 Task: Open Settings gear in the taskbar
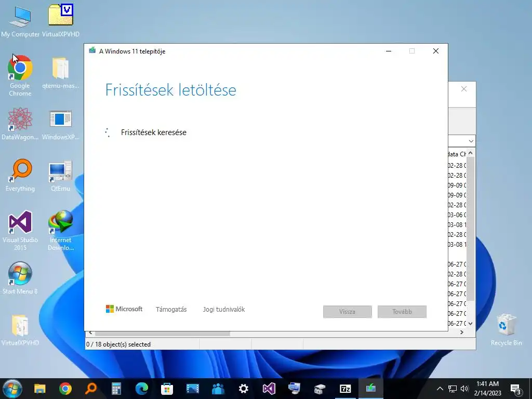pyautogui.click(x=243, y=389)
